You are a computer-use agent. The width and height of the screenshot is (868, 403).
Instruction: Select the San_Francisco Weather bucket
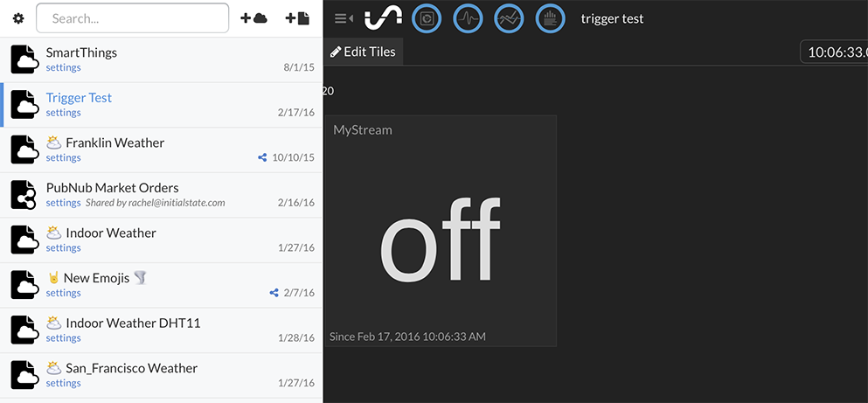tap(131, 368)
